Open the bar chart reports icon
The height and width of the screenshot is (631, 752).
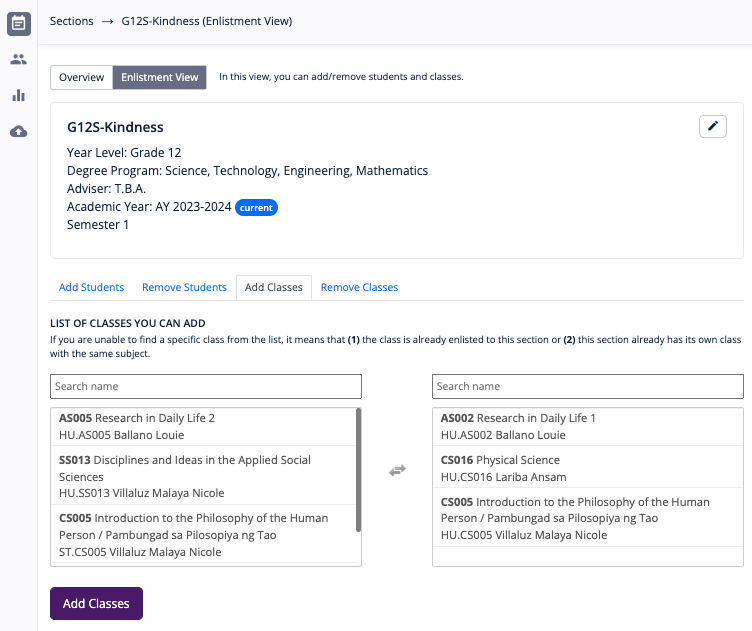18,96
